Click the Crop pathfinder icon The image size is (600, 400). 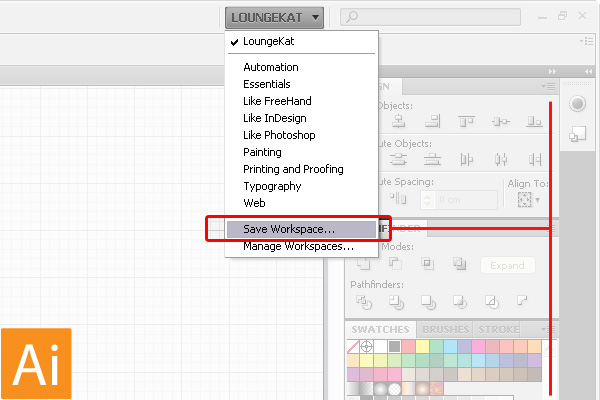coord(460,302)
